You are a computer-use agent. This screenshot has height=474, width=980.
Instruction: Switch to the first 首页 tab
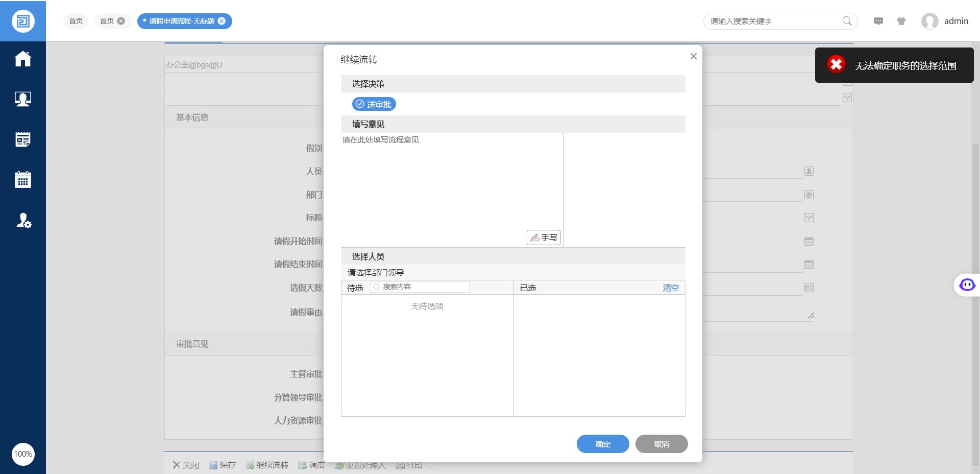76,21
